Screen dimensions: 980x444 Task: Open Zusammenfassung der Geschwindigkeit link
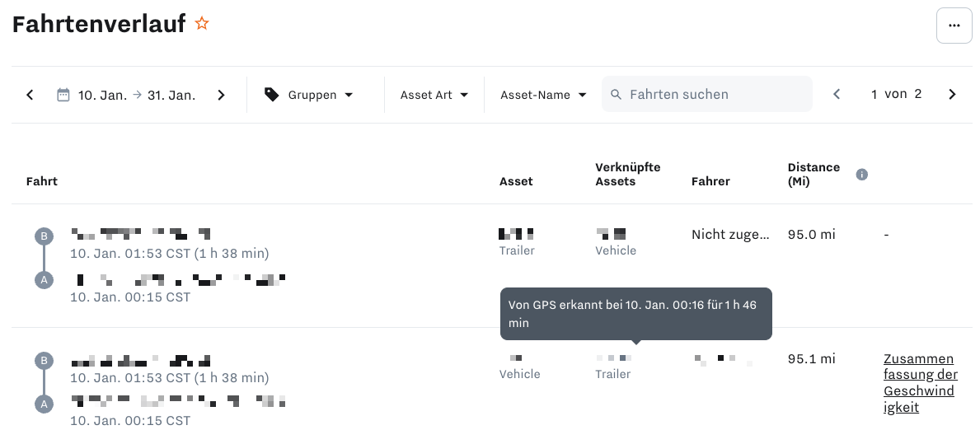(x=919, y=383)
